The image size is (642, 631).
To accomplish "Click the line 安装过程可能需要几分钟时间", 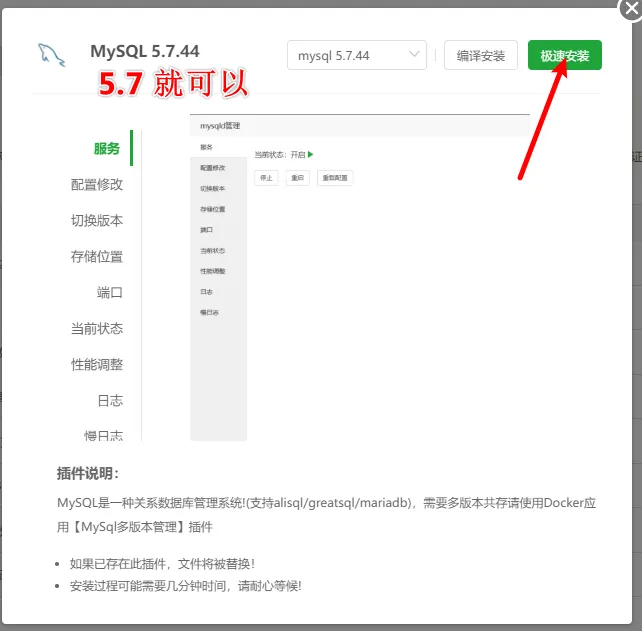I will (185, 586).
